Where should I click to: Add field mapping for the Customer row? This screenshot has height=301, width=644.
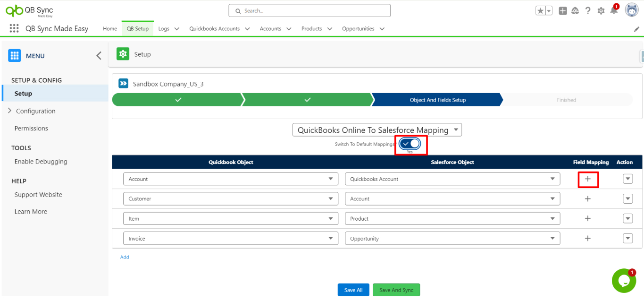[x=588, y=199]
